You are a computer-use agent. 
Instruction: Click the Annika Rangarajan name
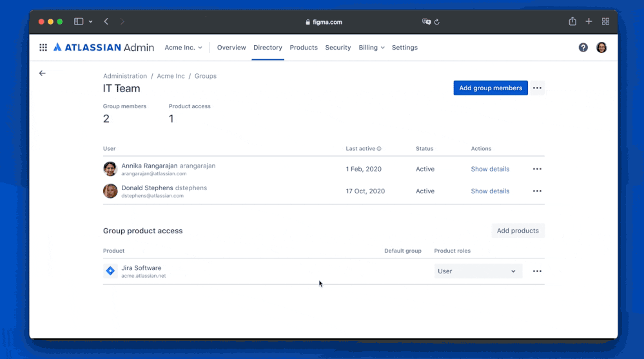click(x=149, y=166)
